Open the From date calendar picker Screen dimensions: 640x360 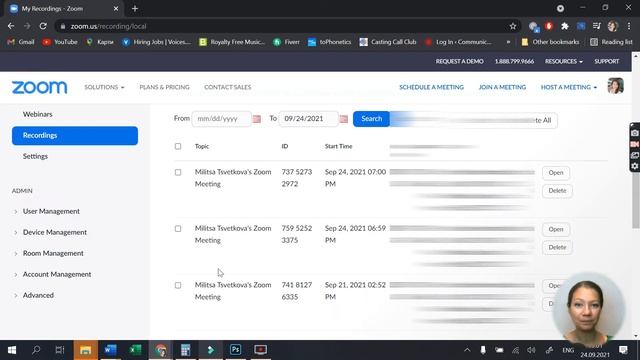(256, 119)
